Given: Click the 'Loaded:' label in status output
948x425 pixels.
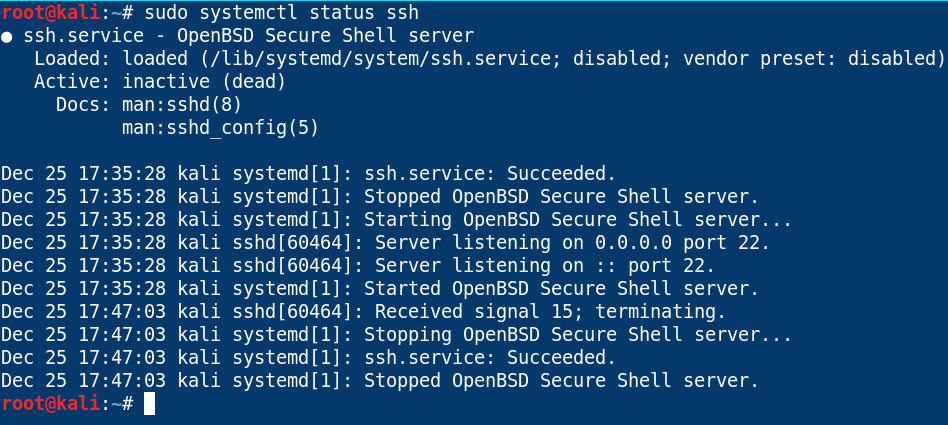Looking at the screenshot, I should [x=72, y=59].
